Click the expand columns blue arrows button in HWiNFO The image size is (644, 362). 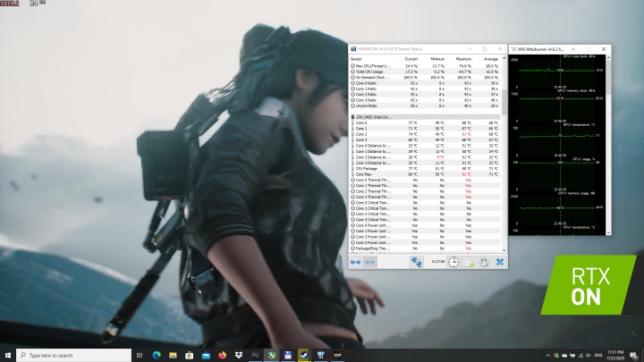[355, 262]
